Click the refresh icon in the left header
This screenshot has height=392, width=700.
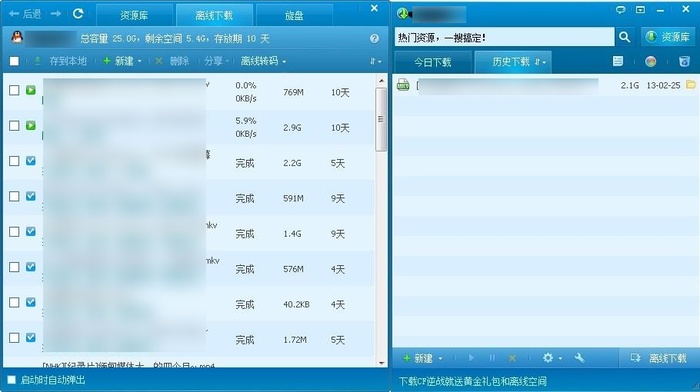click(x=78, y=14)
